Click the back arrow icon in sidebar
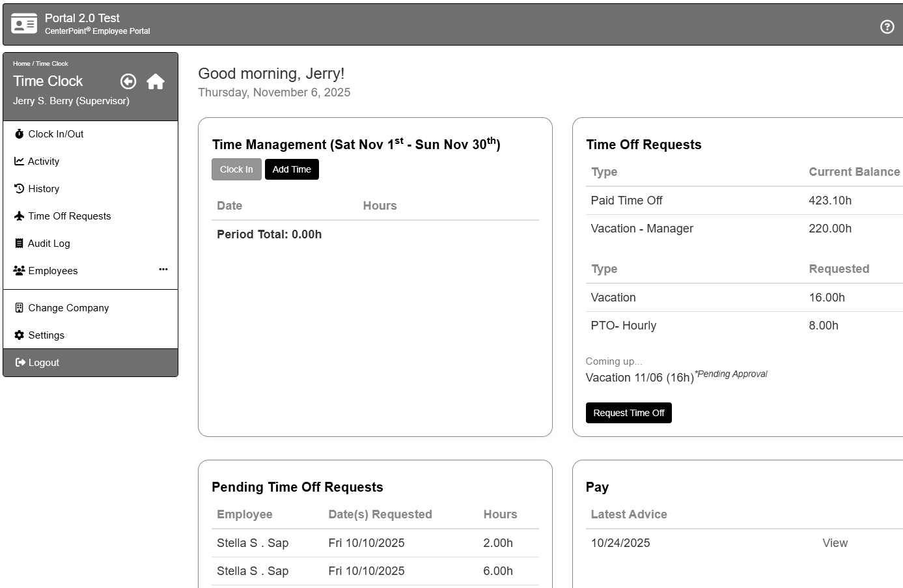903x588 pixels. pyautogui.click(x=128, y=81)
